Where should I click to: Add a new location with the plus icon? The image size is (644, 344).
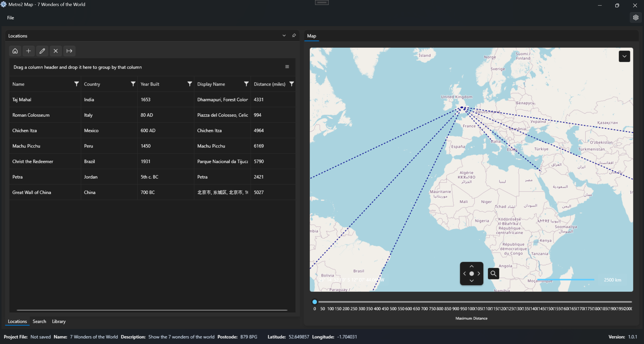28,51
